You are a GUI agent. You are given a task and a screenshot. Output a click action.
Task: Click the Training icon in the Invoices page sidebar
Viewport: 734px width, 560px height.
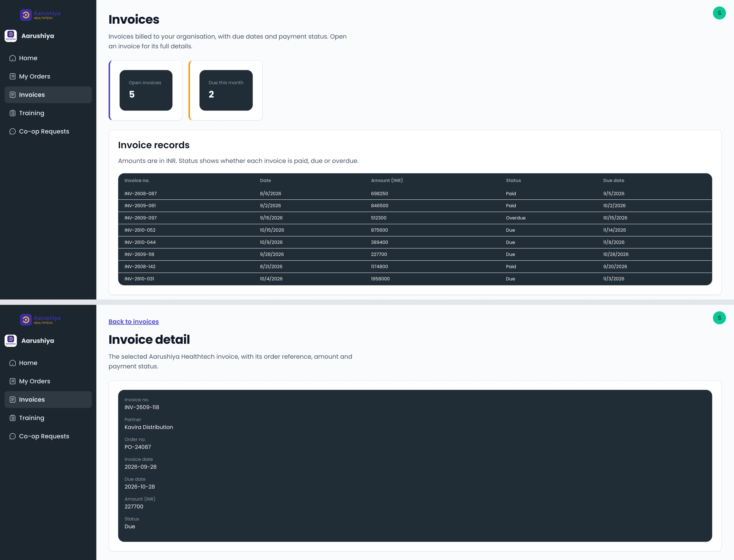(13, 113)
